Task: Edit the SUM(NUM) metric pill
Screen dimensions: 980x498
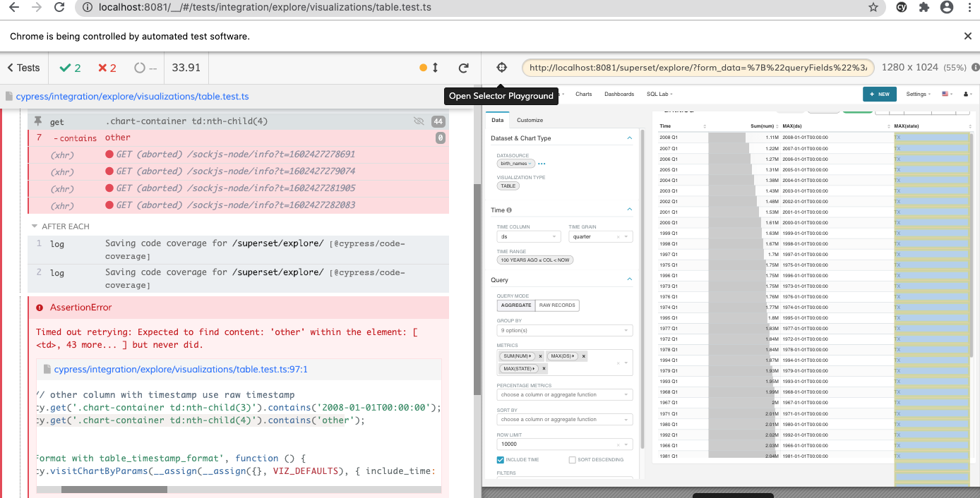Action: 518,356
